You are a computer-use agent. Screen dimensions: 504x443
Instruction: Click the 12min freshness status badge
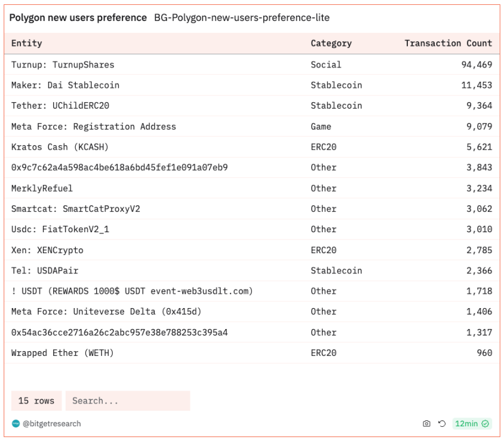(x=472, y=424)
